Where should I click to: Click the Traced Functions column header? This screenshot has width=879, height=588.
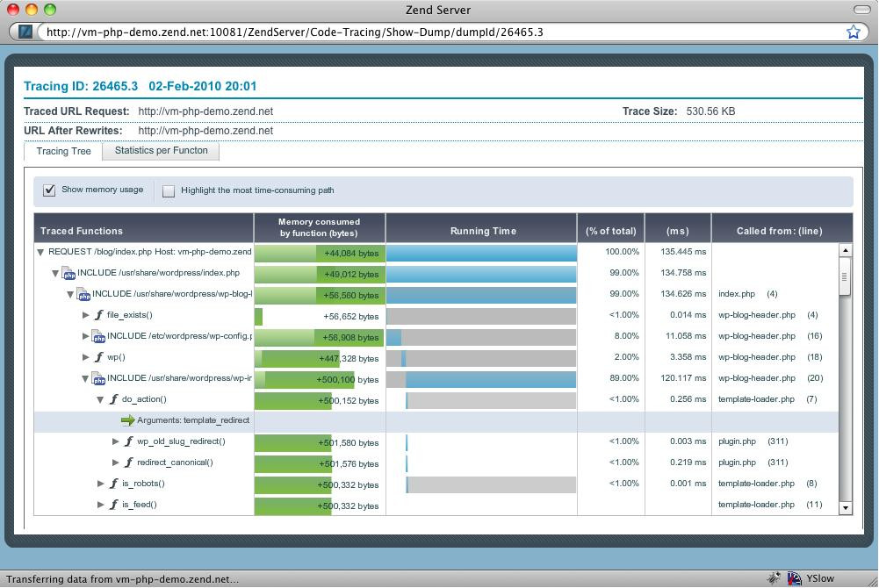click(144, 228)
